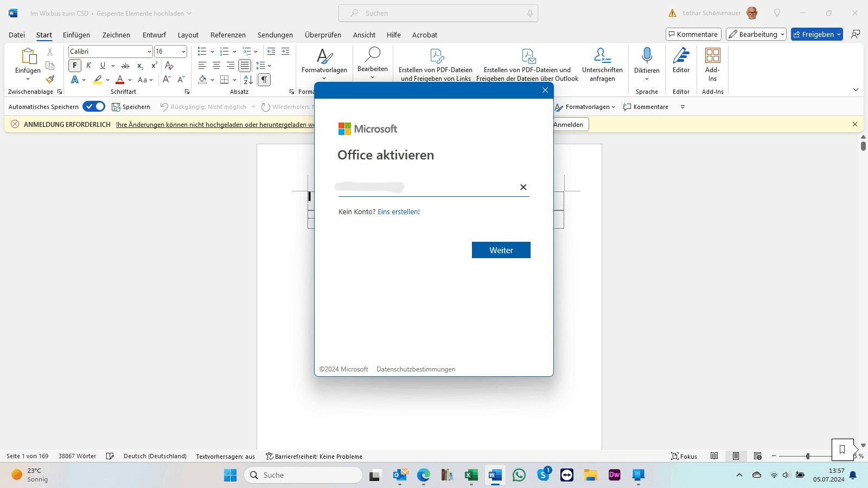Screen dimensions: 868x488
Task: Click the Weiter button in the dialog
Action: [x=501, y=250]
